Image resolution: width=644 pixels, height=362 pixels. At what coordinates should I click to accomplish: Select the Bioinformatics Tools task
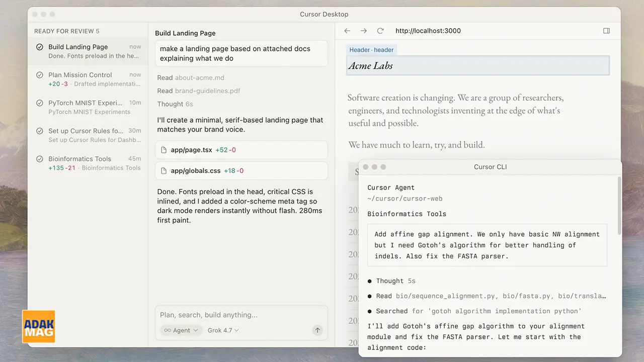click(x=88, y=163)
